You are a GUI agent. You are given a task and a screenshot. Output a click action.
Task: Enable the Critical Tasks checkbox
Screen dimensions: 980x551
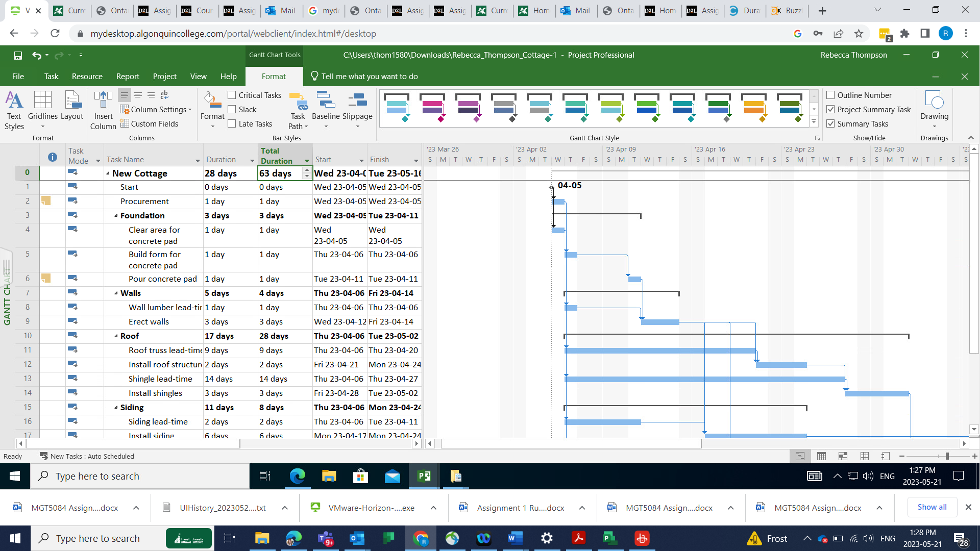coord(232,95)
